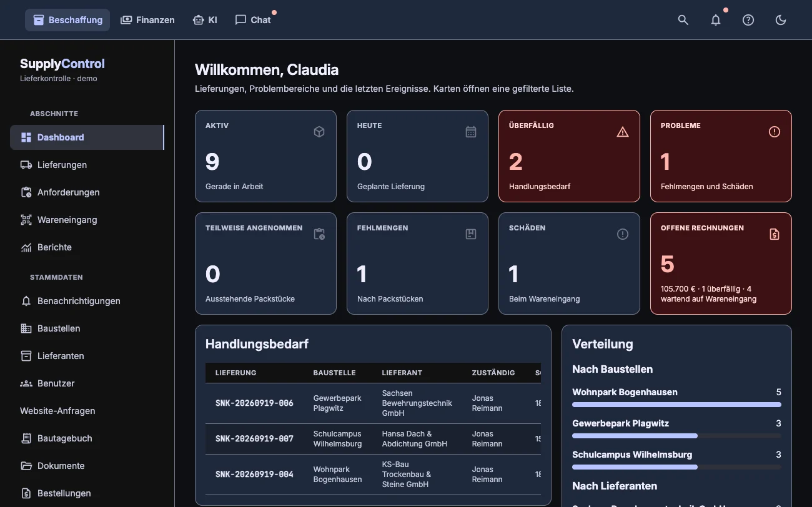Open the Überfällig card showing 2
Screen dimensions: 812x507
tap(569, 156)
